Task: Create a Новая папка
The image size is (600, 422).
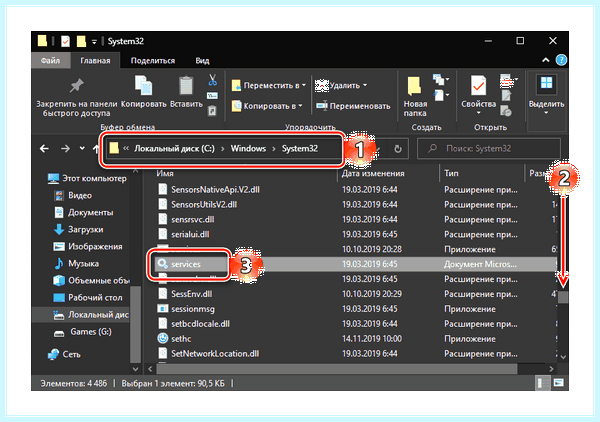Action: (x=415, y=96)
